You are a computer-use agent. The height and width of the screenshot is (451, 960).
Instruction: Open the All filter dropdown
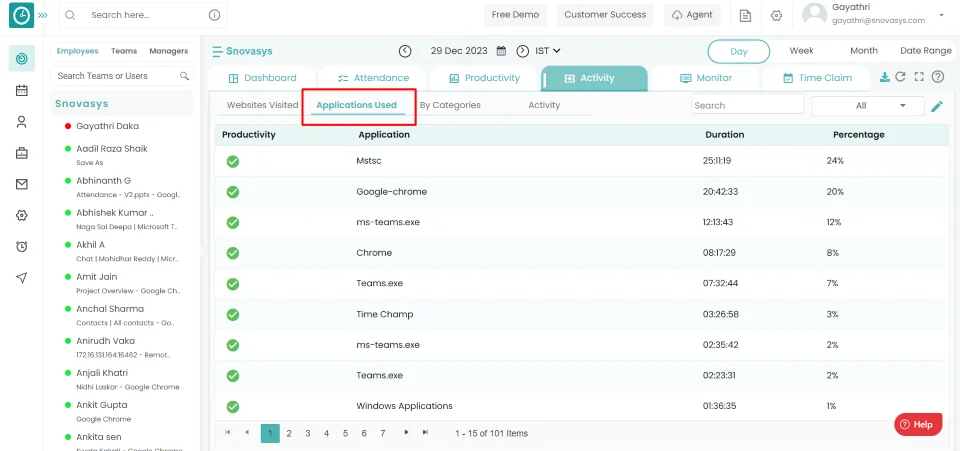pos(868,106)
